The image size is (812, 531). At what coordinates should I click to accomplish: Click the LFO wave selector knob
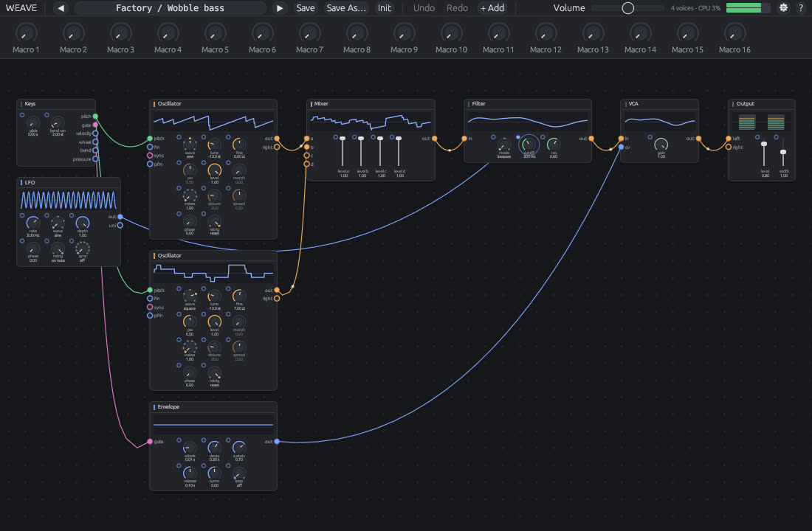click(58, 223)
